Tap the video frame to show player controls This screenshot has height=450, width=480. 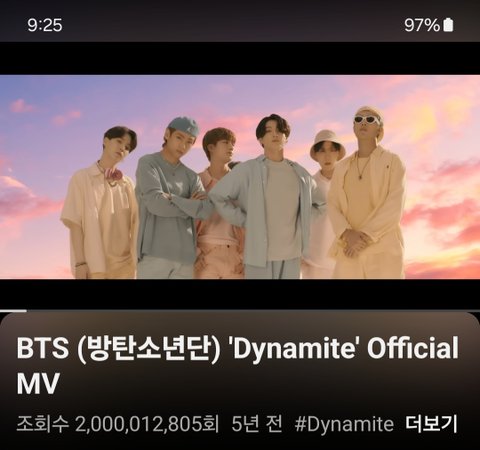pos(240,177)
